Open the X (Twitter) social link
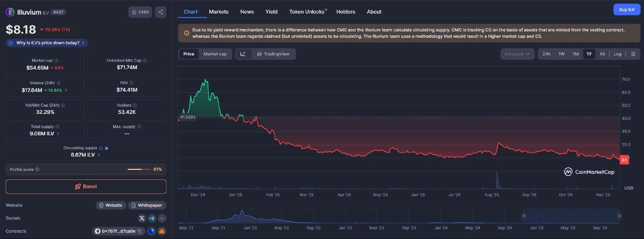 142,218
